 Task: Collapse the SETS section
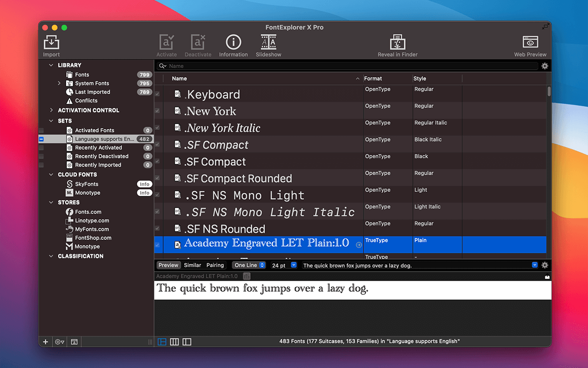[x=51, y=121]
